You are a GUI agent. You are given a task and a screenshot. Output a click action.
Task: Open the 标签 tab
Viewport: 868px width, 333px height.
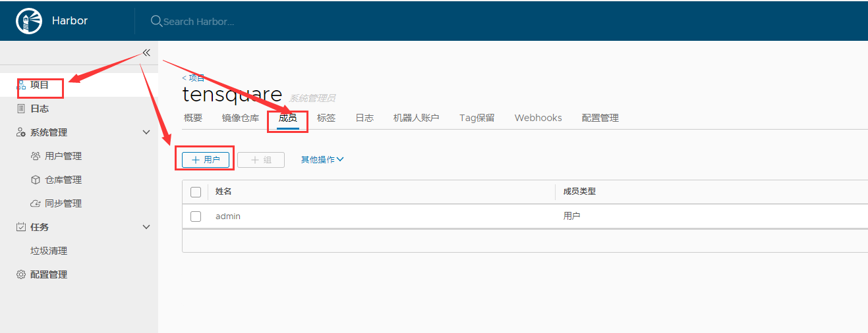[326, 118]
